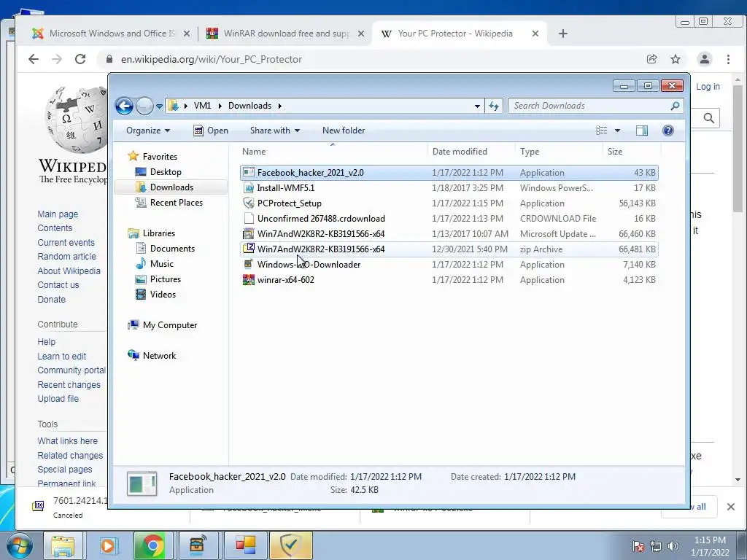Select Music library
The image size is (747, 560).
tap(161, 264)
